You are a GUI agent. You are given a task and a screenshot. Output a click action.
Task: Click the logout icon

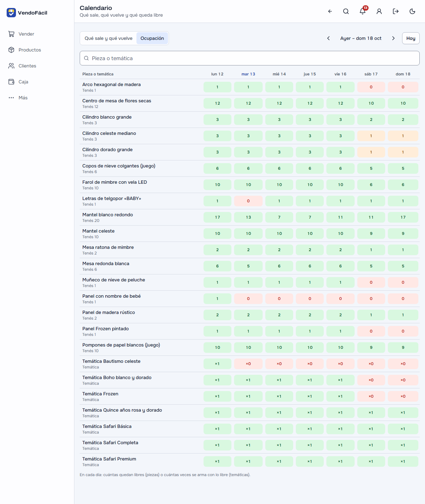point(396,11)
